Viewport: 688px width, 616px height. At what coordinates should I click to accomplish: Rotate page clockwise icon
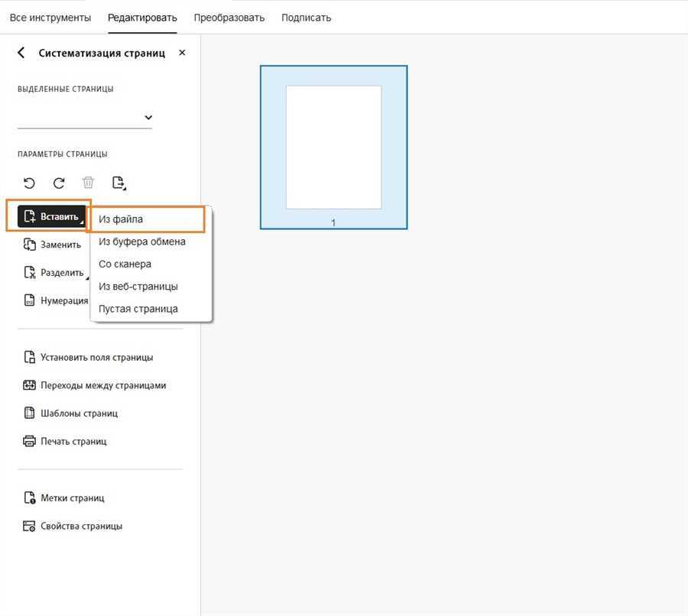59,183
